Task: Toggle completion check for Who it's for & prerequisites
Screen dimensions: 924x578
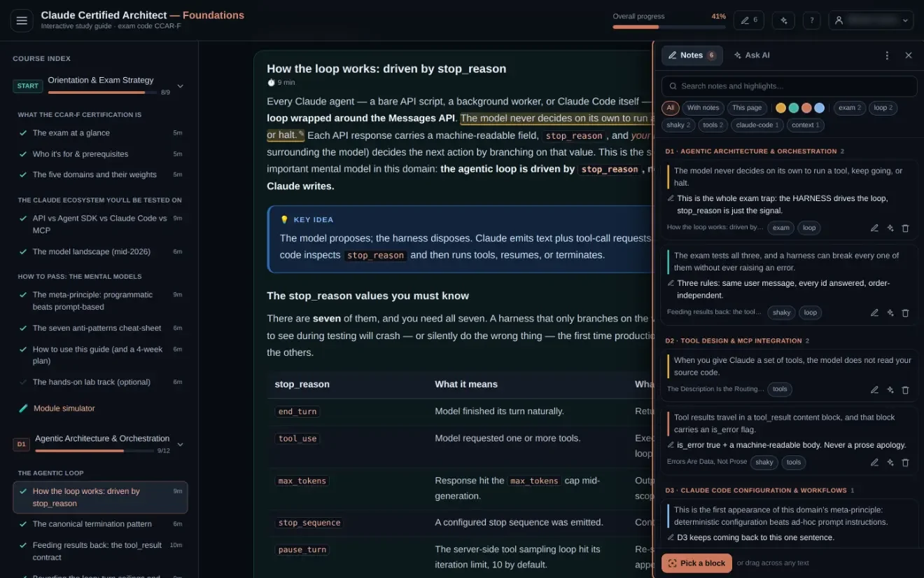Action: coord(23,154)
